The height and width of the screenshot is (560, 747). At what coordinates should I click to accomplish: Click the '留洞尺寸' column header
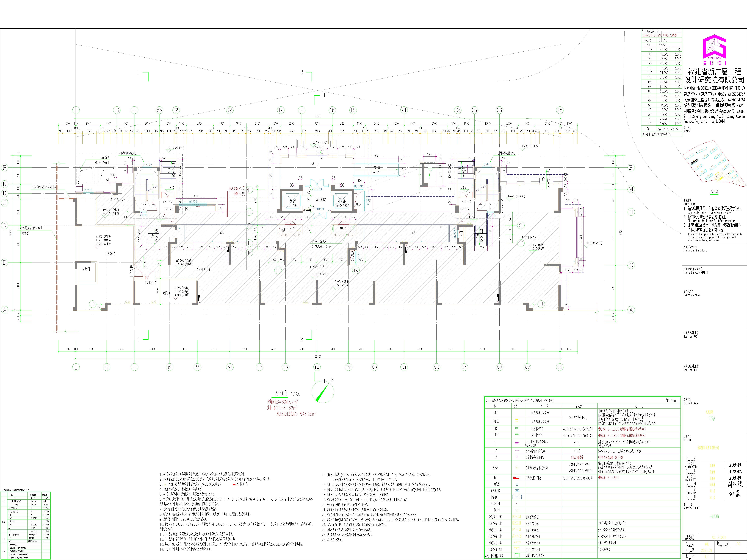pos(579,406)
